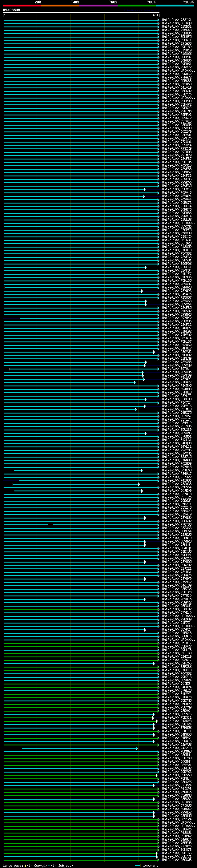Image resolution: width=197 pixels, height=868 pixels.
Task: Select hit label UniRef100_Q8VXH5
Action: click(176, 372)
